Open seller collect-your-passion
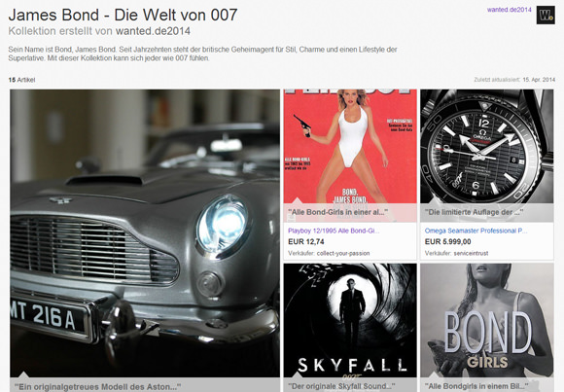Viewport: 564px width, 392px height. [x=343, y=253]
